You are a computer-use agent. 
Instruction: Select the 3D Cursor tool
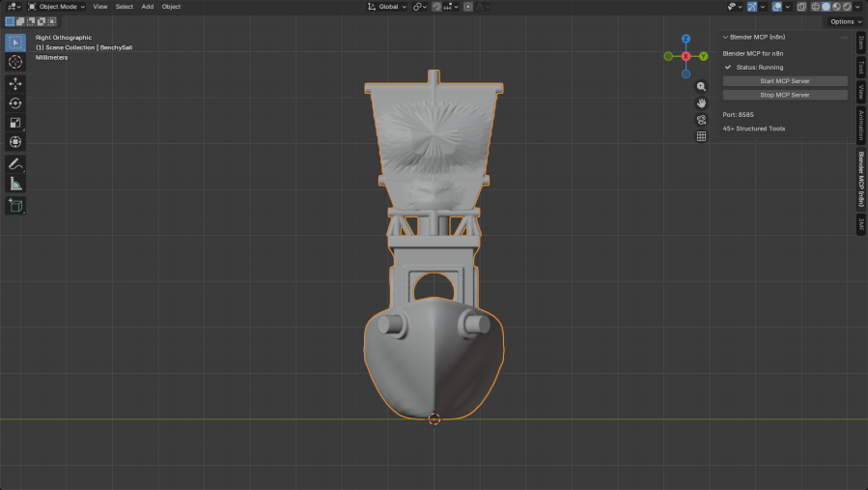point(14,62)
